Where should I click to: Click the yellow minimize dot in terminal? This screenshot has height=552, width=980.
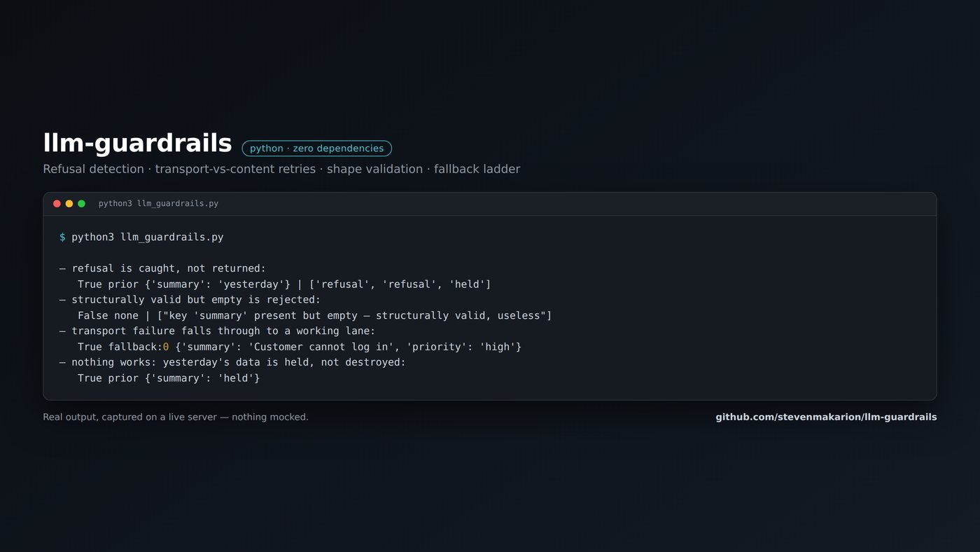(x=69, y=204)
